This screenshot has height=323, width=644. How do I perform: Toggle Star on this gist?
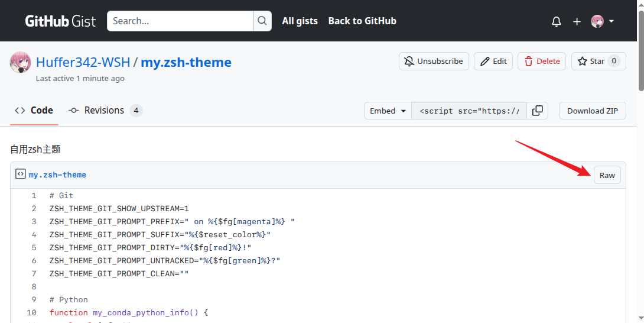pos(591,62)
